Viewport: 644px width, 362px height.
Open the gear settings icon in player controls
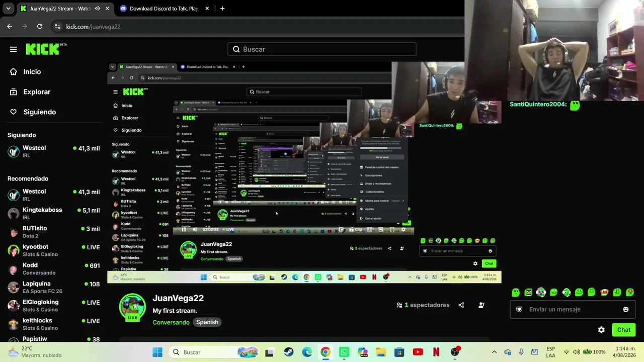click(x=403, y=230)
